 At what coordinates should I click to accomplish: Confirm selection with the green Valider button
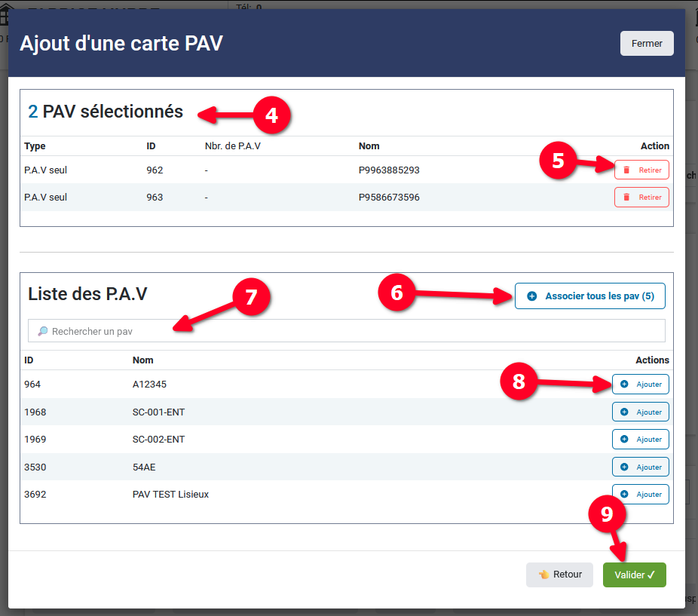point(634,575)
